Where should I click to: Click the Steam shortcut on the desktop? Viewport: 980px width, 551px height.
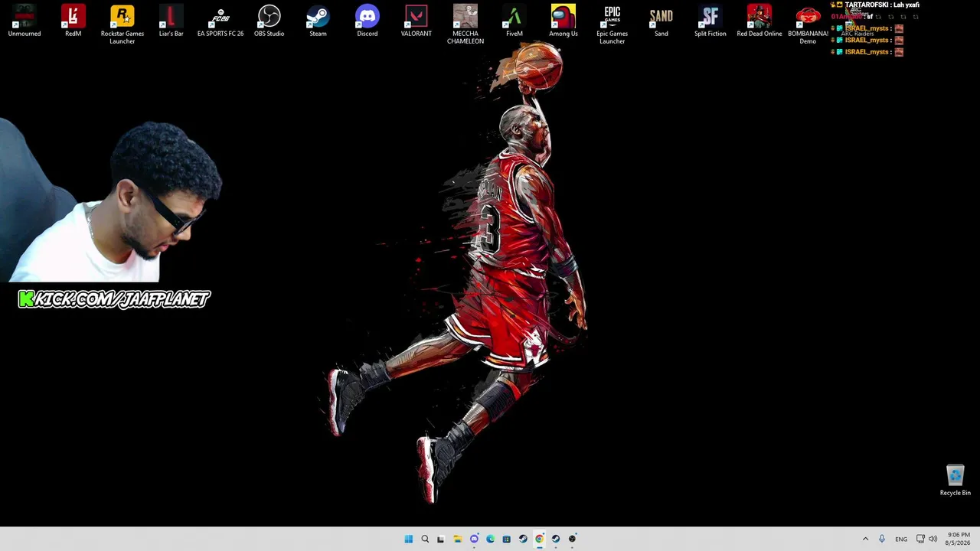tap(318, 21)
